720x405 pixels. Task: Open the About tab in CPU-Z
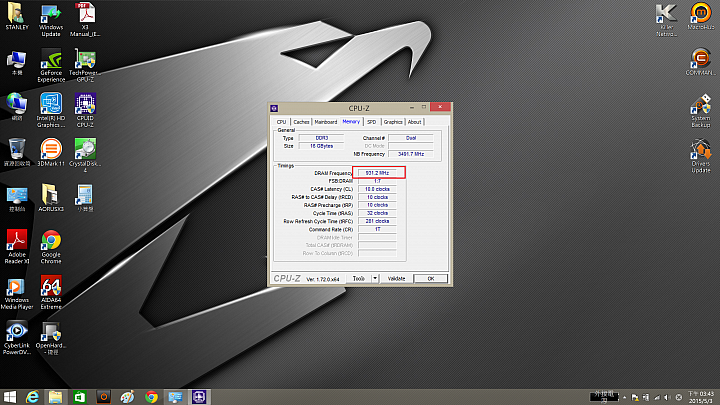tap(414, 122)
